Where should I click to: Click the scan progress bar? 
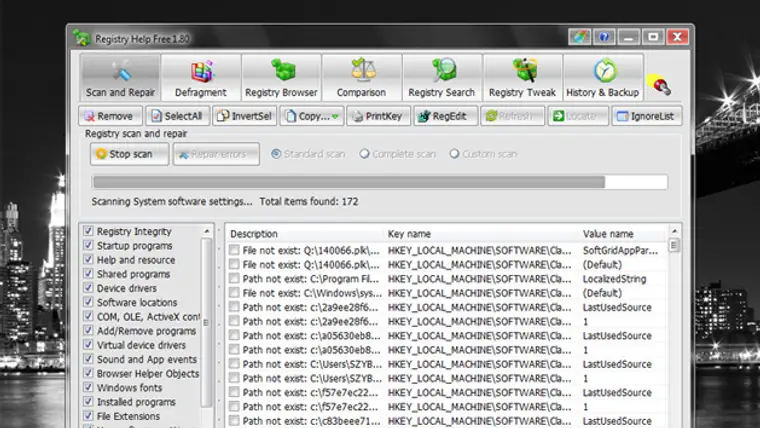[x=379, y=182]
